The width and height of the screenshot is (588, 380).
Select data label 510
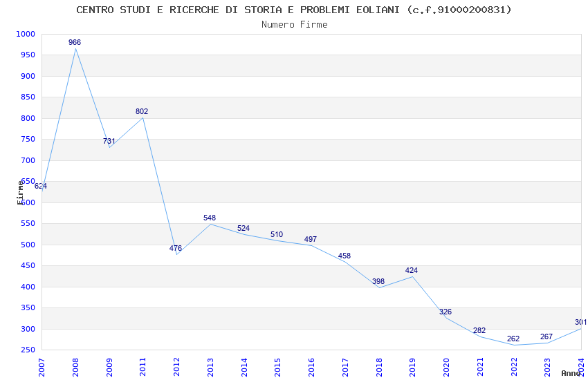[x=277, y=234]
